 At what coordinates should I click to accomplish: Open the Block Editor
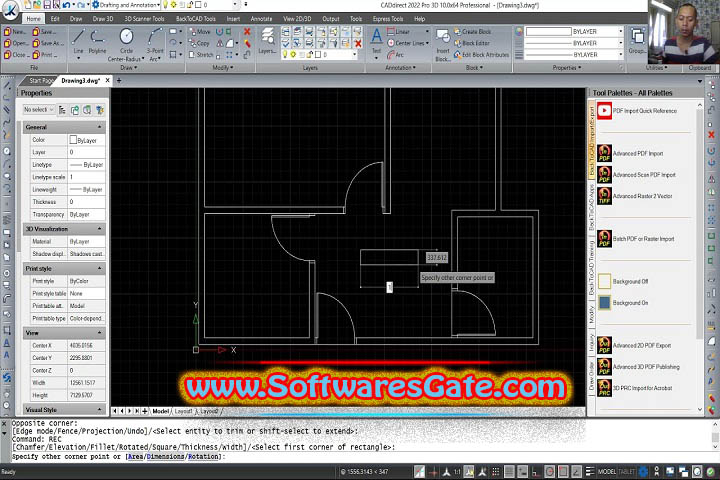click(472, 43)
